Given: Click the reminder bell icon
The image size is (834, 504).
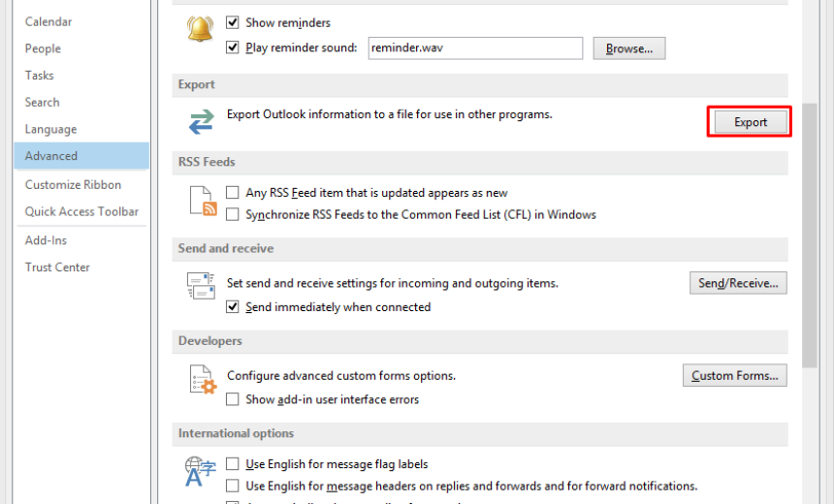Looking at the screenshot, I should (200, 30).
